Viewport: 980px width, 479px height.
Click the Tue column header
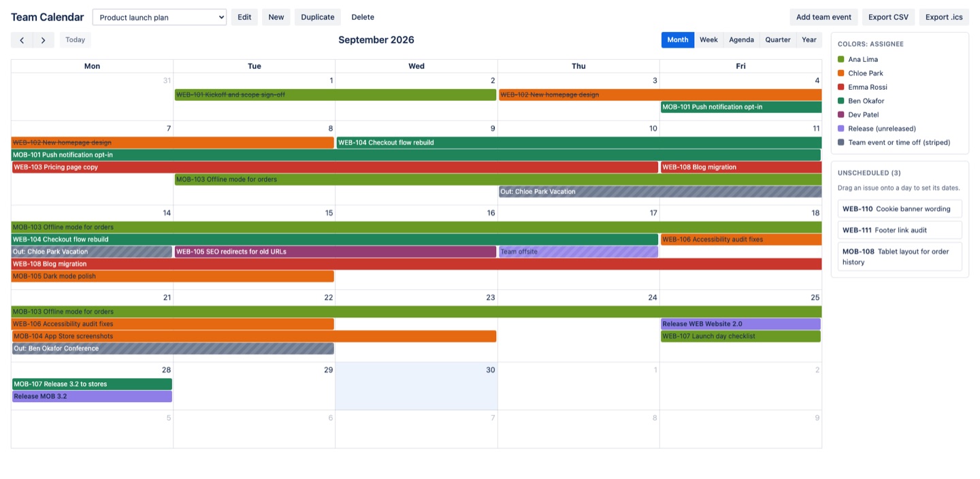[255, 66]
